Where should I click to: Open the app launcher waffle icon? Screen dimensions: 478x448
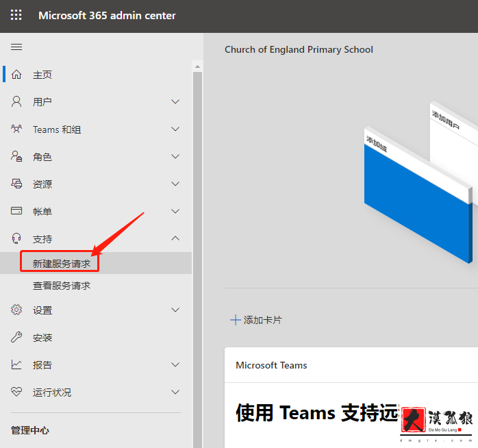click(x=16, y=15)
